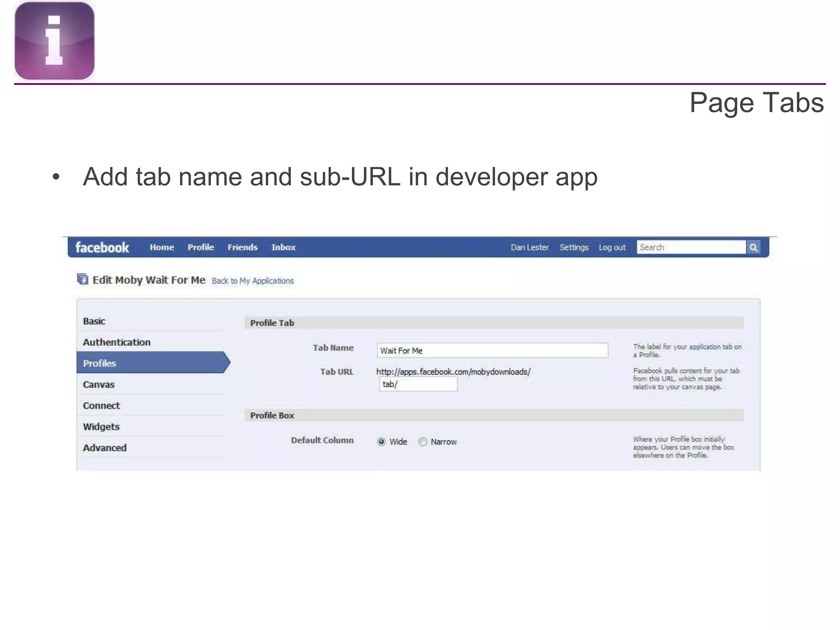Image resolution: width=840 pixels, height=630 pixels.
Task: Open the Inbox
Action: tap(283, 247)
